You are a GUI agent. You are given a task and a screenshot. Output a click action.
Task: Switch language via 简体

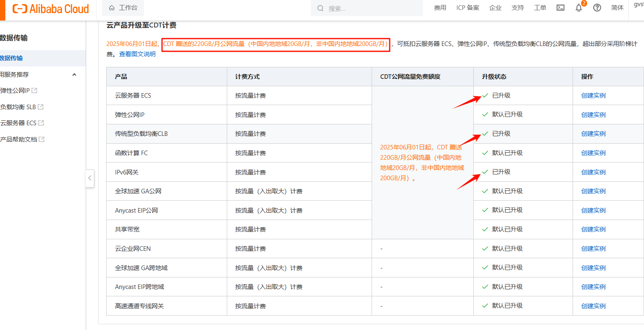pos(617,8)
